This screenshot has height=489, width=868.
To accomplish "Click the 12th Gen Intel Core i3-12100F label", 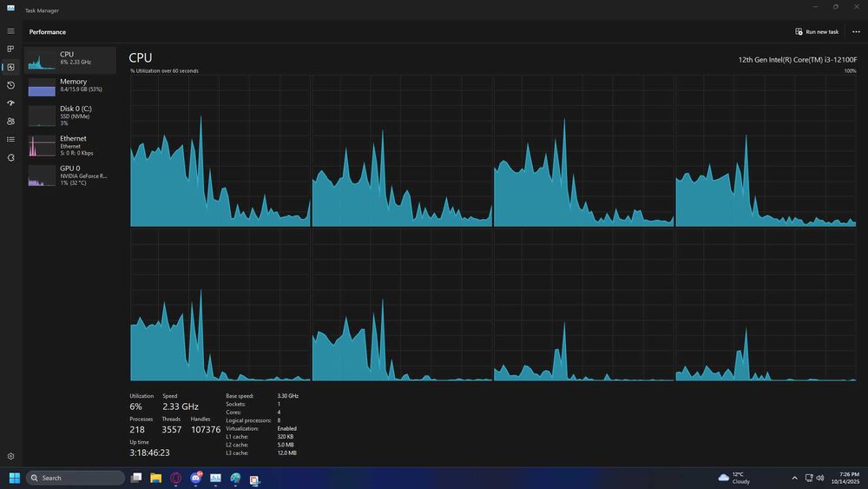I will [797, 60].
